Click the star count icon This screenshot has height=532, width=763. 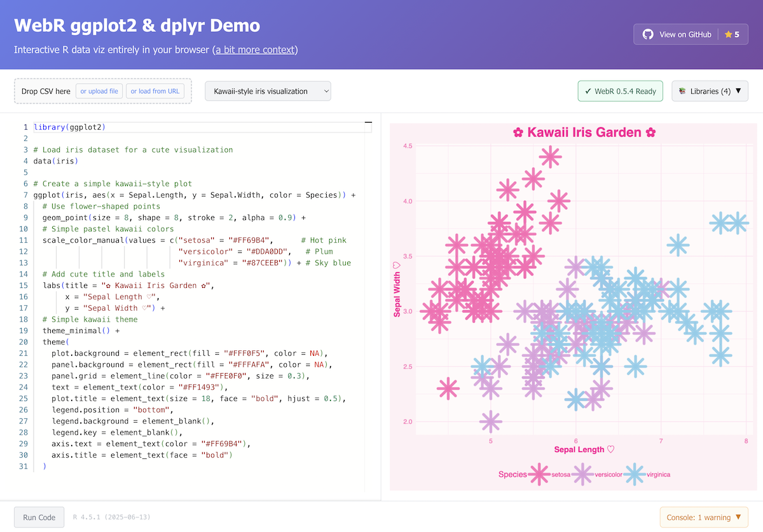pos(729,34)
